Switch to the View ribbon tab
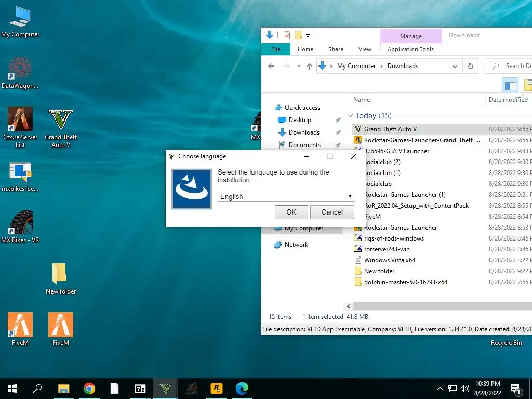The width and height of the screenshot is (532, 399). pos(365,49)
